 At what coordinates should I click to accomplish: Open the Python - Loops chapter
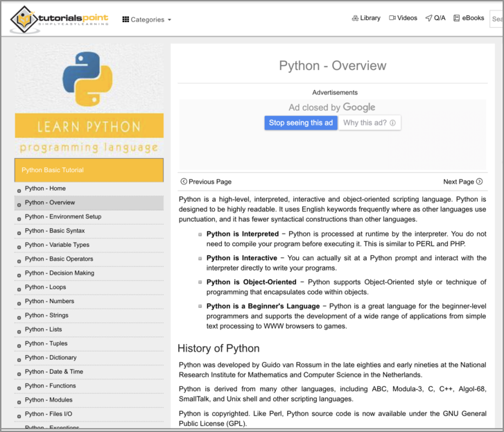click(46, 287)
